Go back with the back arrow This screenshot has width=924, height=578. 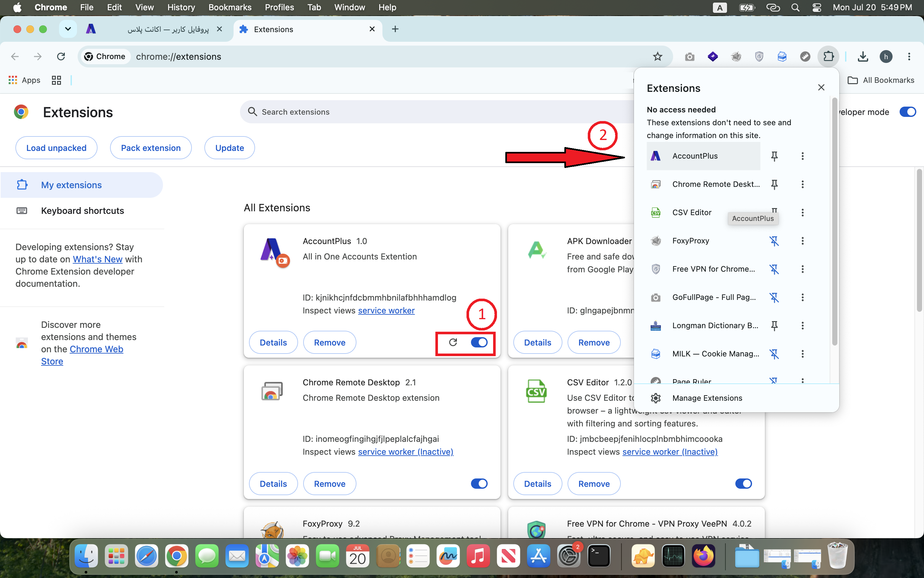(15, 57)
